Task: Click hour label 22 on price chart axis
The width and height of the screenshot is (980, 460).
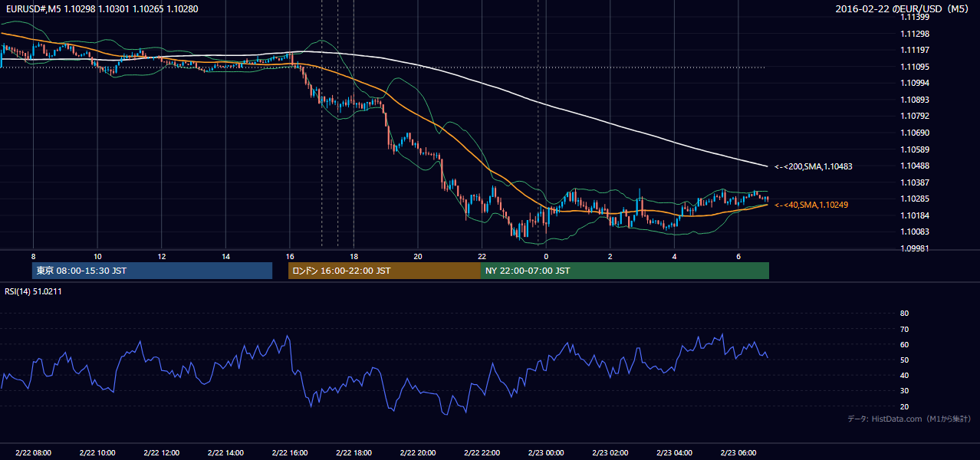Action: tap(482, 256)
